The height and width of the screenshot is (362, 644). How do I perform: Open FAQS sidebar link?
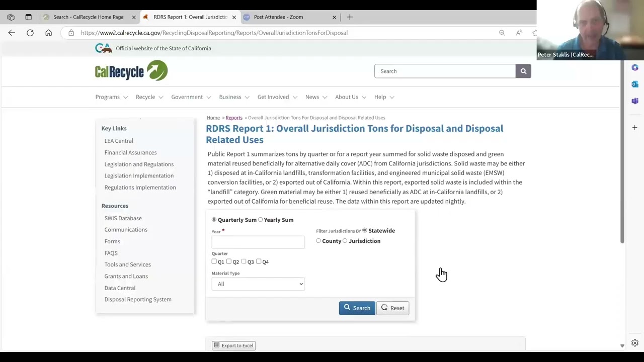tap(111, 253)
